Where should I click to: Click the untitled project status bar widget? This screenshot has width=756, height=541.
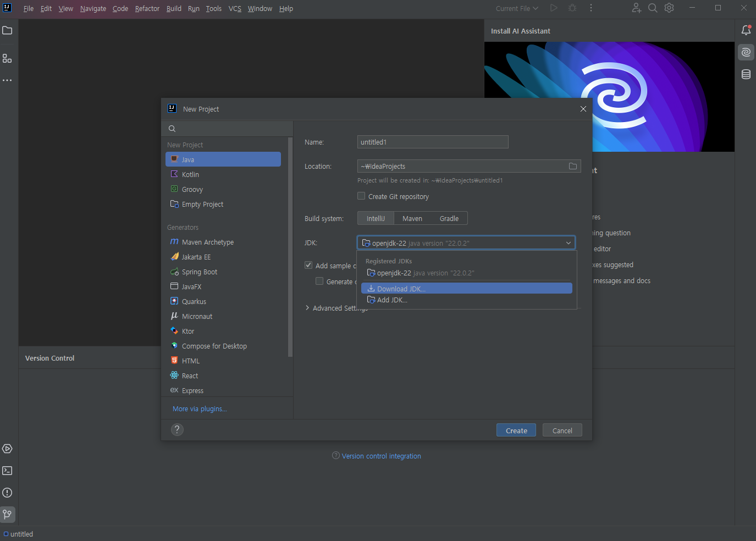pyautogui.click(x=19, y=534)
